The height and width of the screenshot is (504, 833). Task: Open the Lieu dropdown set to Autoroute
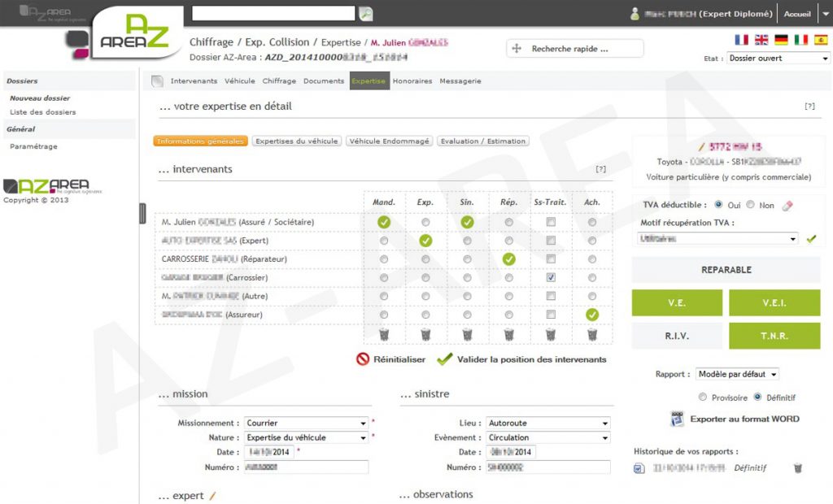click(547, 424)
